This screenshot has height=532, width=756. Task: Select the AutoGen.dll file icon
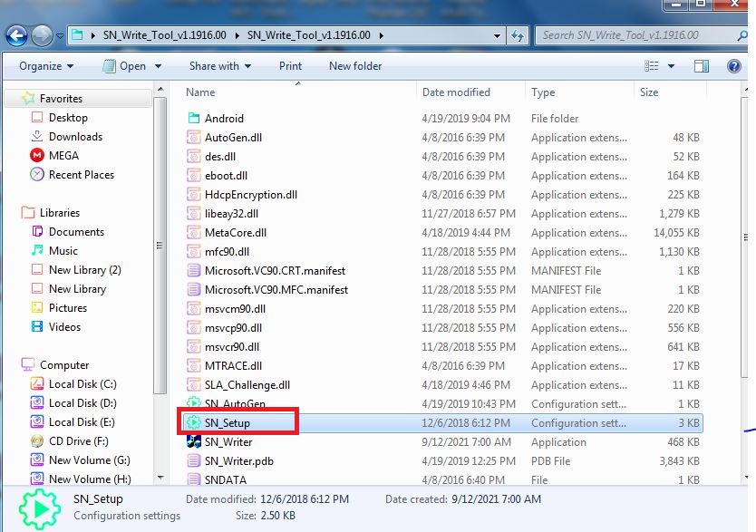click(x=193, y=138)
